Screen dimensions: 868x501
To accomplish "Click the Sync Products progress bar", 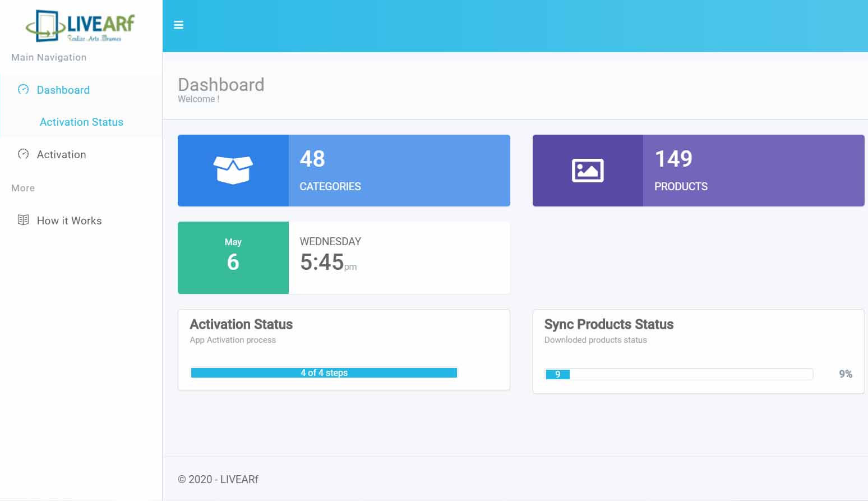I will pyautogui.click(x=678, y=374).
